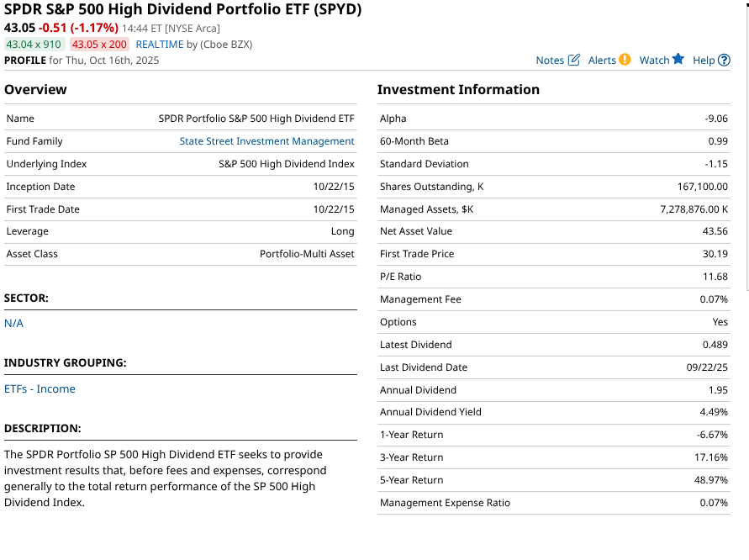Open the ETFs industry grouping link
The height and width of the screenshot is (560, 749).
click(x=16, y=389)
